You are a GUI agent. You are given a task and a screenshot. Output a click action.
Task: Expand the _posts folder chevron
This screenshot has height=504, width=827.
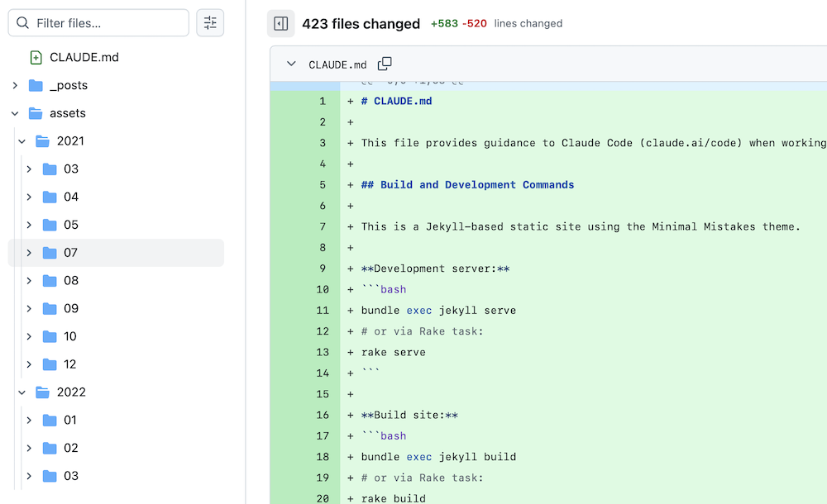(15, 85)
